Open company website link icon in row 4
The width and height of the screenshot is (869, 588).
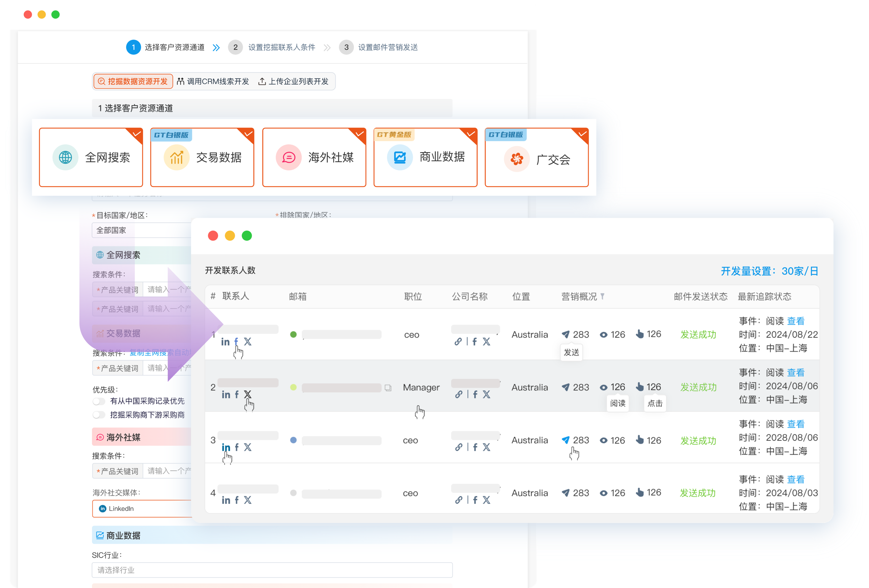458,500
